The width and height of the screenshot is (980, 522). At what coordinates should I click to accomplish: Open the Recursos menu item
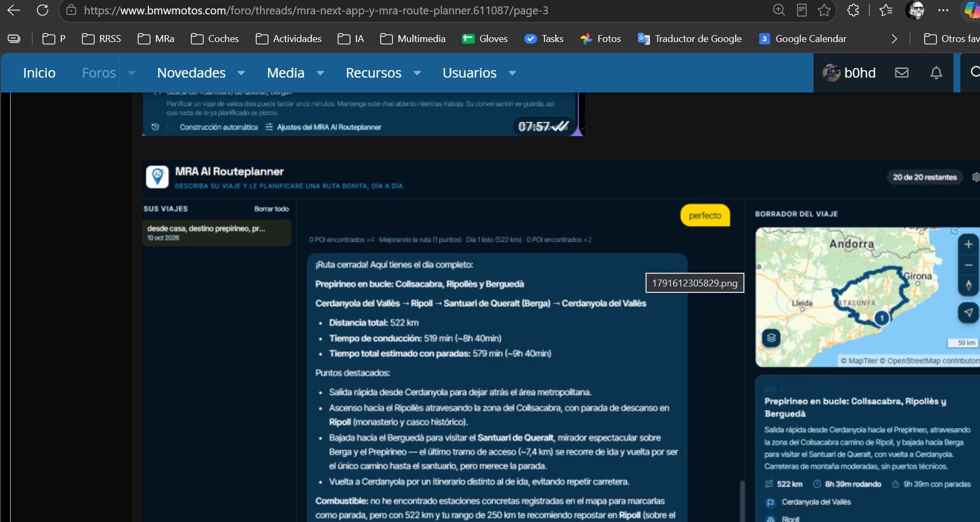tap(373, 73)
